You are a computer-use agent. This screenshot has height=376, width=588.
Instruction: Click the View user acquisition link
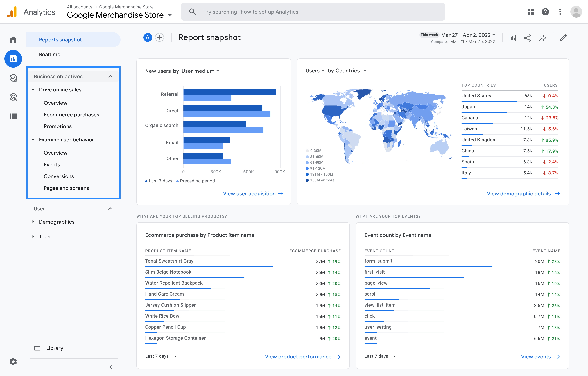tap(253, 193)
